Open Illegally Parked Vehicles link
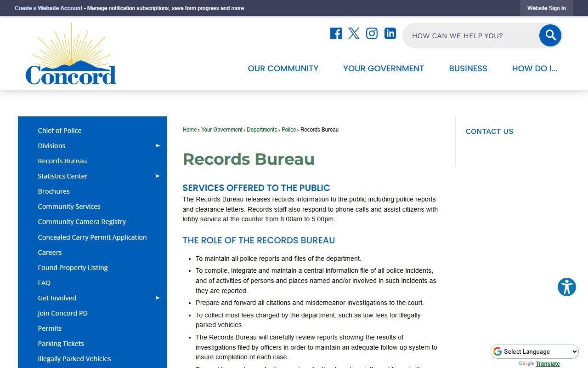 click(74, 359)
